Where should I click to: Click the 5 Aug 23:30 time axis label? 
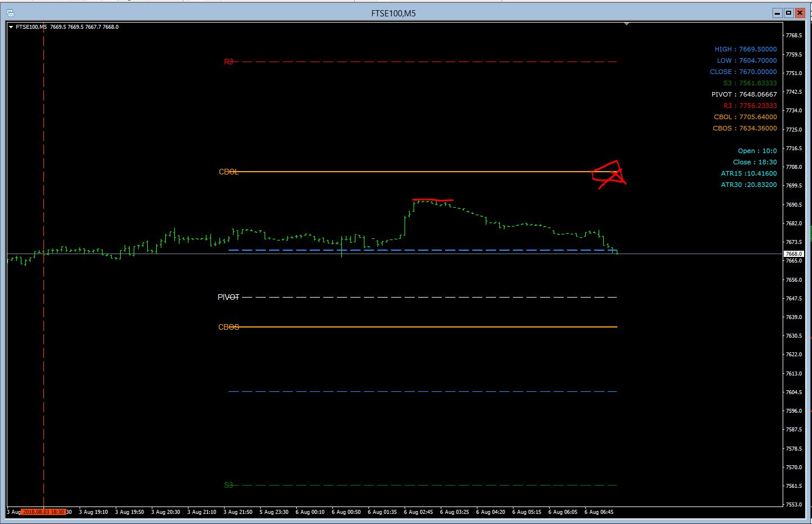coord(274,512)
